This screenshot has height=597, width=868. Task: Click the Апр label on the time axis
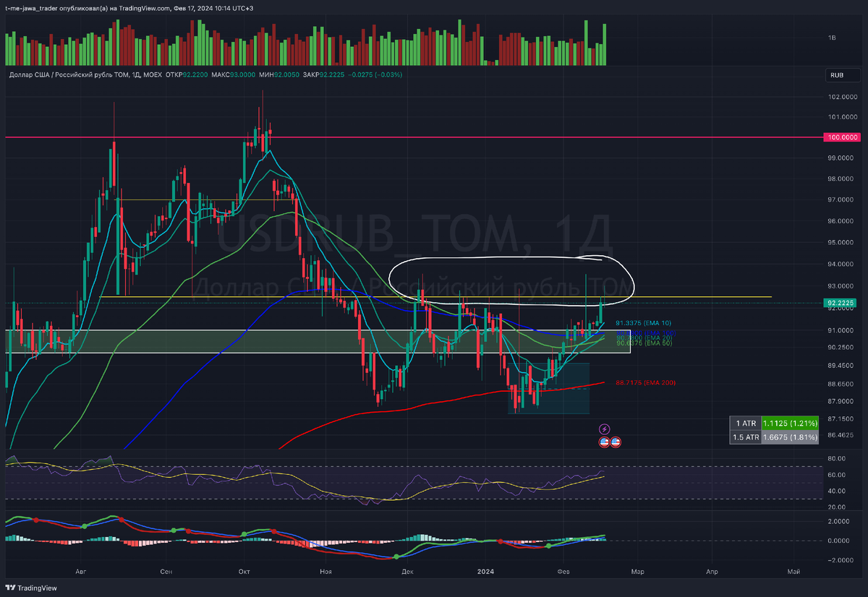[x=712, y=572]
